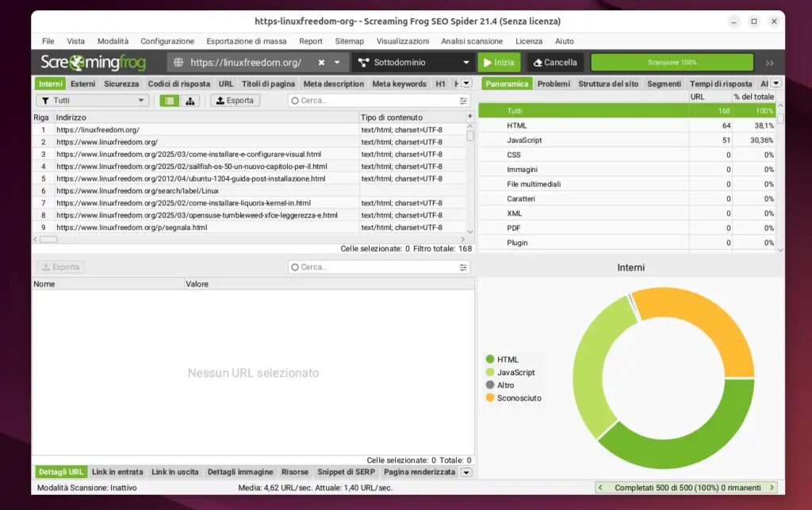Click the Cancella button
The image size is (812, 510).
(554, 63)
